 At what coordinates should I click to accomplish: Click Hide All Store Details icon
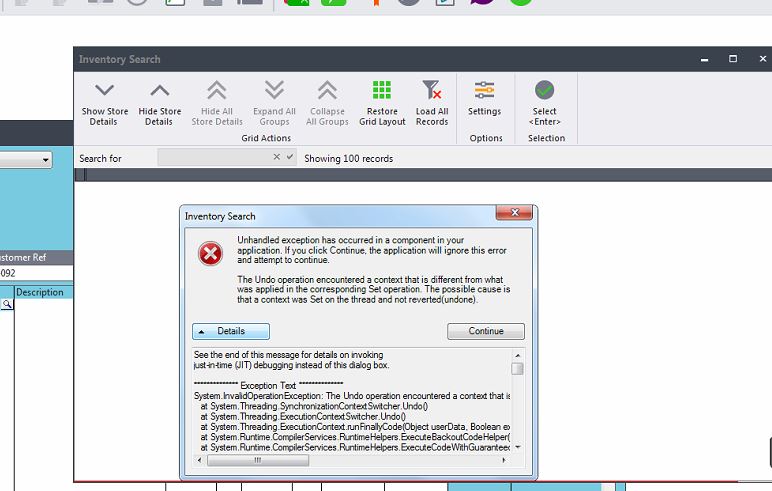point(217,92)
